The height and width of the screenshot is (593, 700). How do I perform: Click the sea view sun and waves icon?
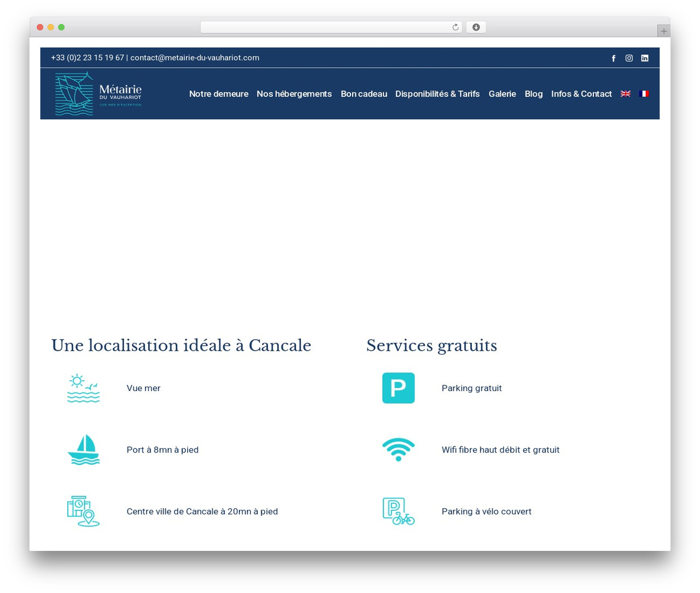83,388
